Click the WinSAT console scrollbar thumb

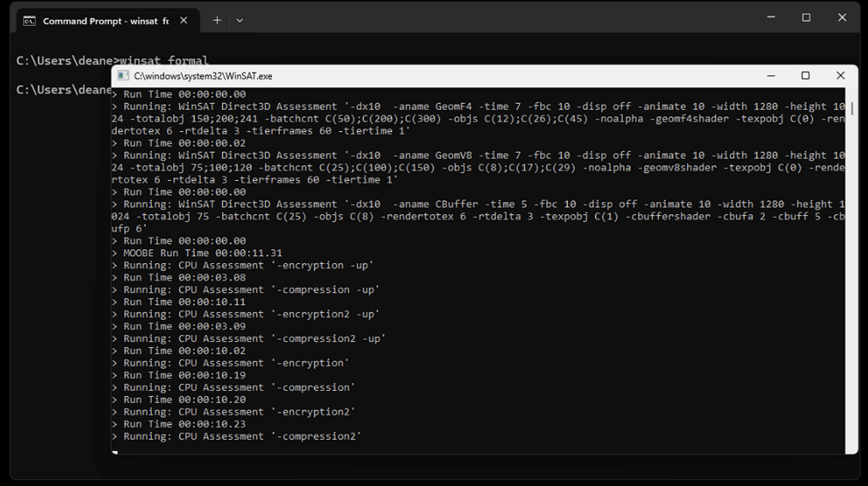click(x=851, y=108)
